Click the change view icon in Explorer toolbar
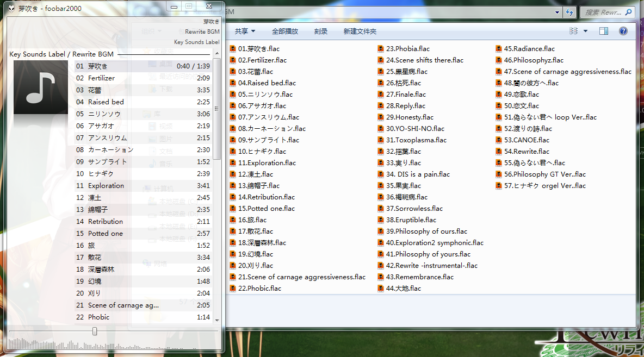This screenshot has height=357, width=644. click(573, 31)
